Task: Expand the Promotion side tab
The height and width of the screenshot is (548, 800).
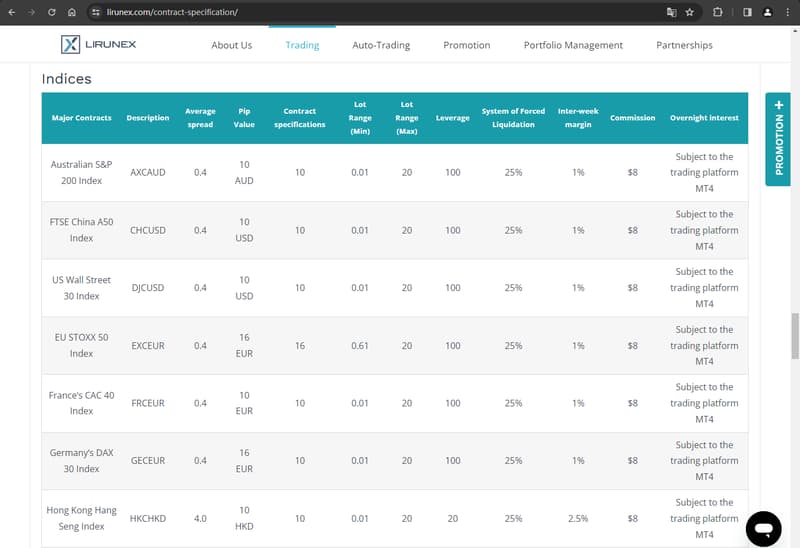Action: 778,139
